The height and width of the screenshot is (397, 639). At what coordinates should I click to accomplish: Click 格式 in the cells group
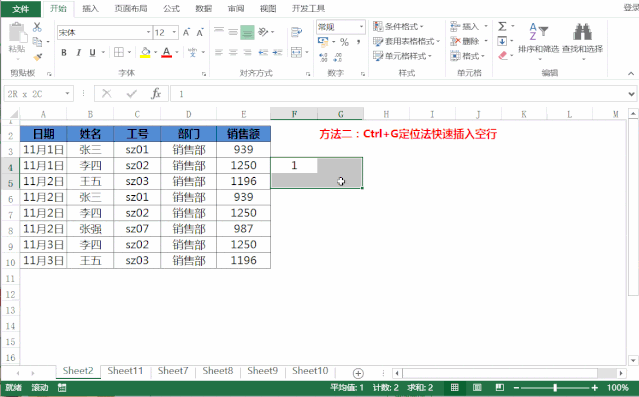[468, 56]
